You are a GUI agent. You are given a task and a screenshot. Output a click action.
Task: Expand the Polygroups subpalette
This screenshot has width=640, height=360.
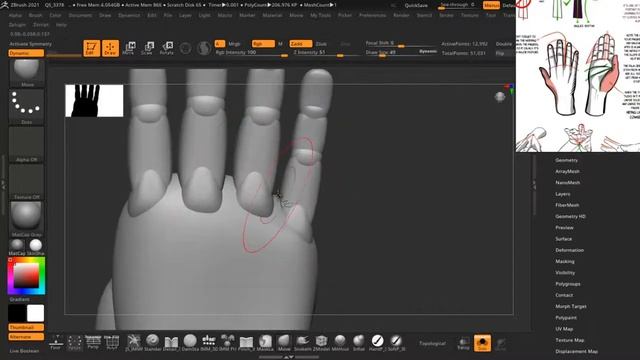pyautogui.click(x=568, y=284)
